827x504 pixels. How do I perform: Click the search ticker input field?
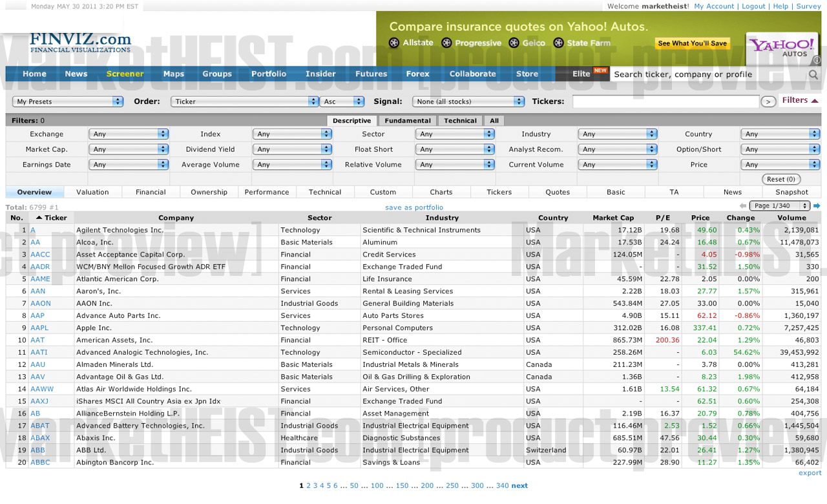click(708, 74)
